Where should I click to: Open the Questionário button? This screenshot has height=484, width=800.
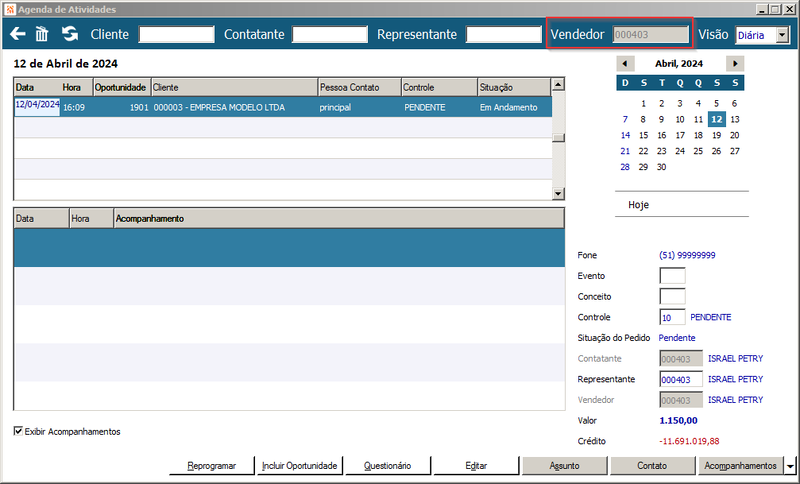pyautogui.click(x=388, y=466)
